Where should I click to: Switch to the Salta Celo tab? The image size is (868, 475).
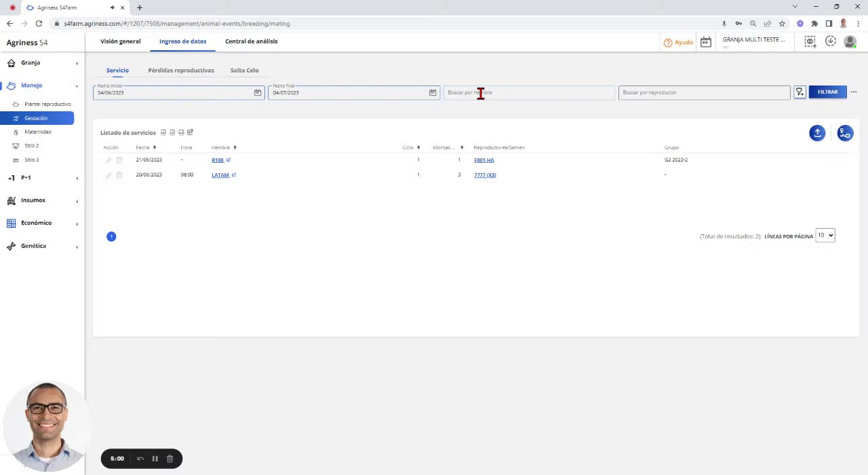(244, 71)
